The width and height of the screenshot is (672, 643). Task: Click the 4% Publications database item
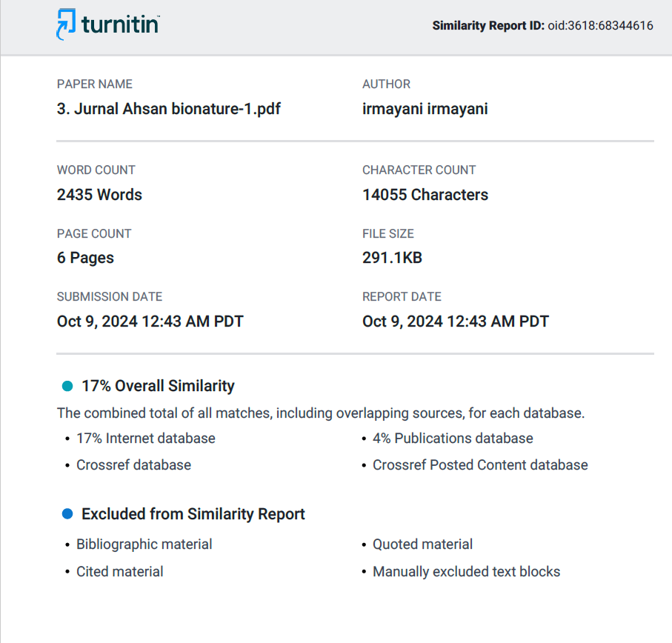tap(453, 439)
